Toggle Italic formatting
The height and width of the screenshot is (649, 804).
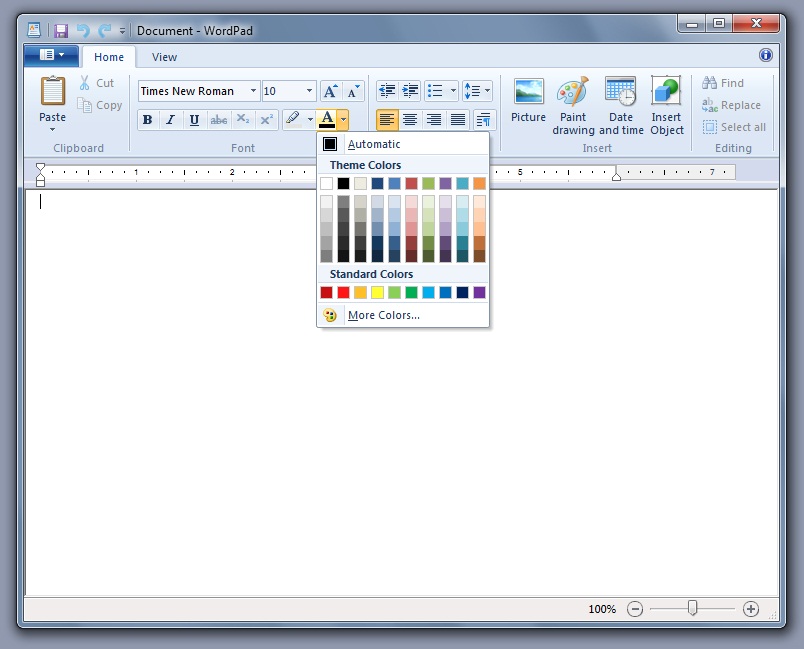tap(170, 120)
